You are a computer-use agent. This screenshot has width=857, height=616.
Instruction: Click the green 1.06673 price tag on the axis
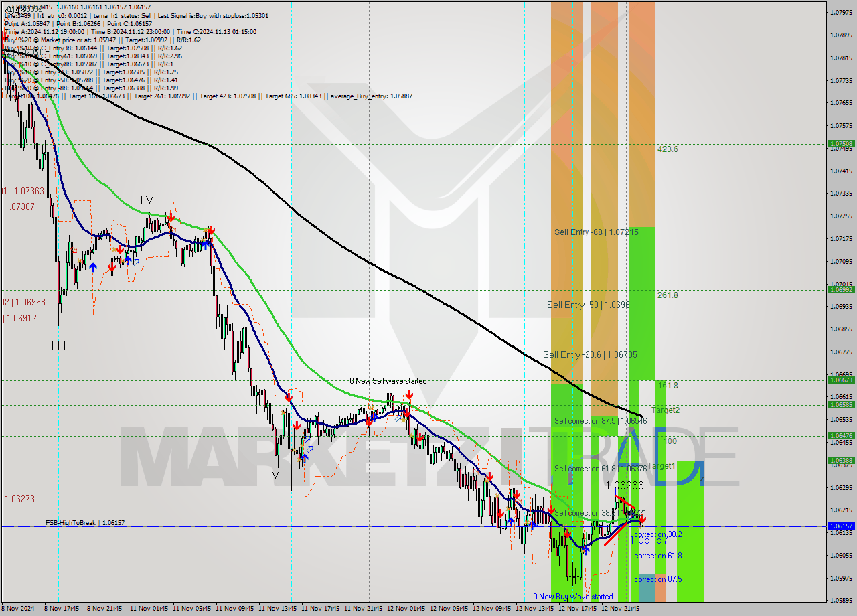841,380
